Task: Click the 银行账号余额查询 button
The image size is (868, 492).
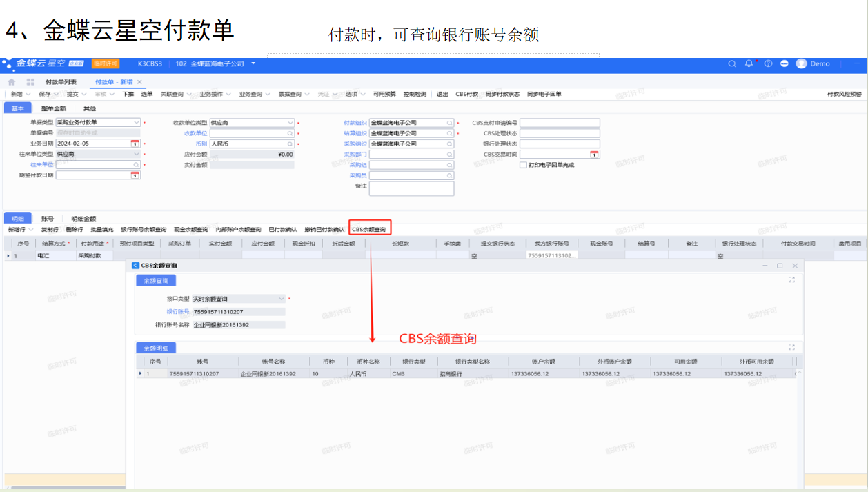Action: point(144,229)
